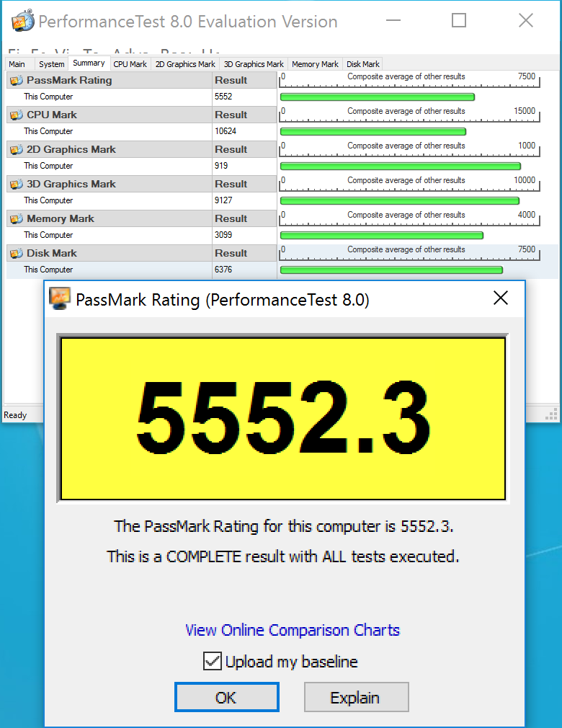This screenshot has width=562, height=728.
Task: Click the PassMark Rating green result bar
Action: pyautogui.click(x=378, y=97)
